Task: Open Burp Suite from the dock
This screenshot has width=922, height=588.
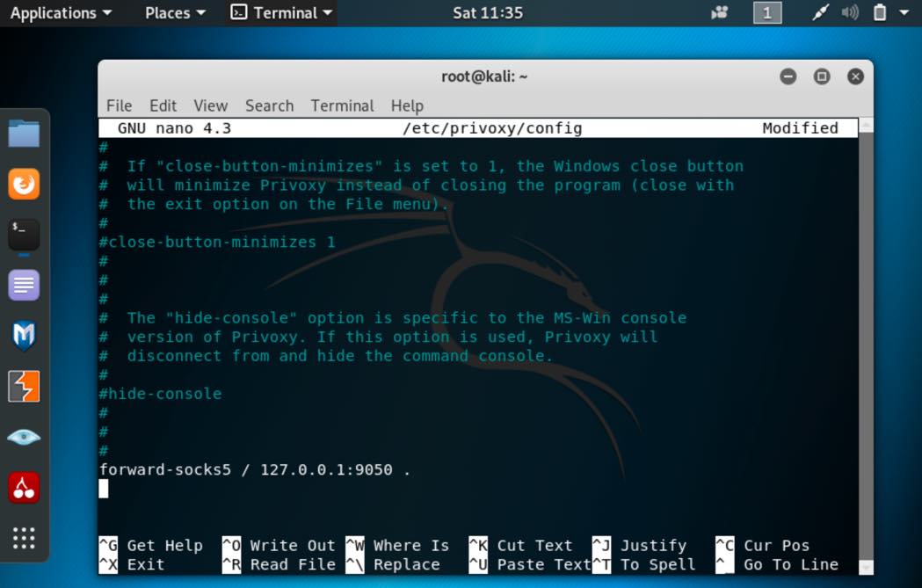Action: click(x=24, y=387)
